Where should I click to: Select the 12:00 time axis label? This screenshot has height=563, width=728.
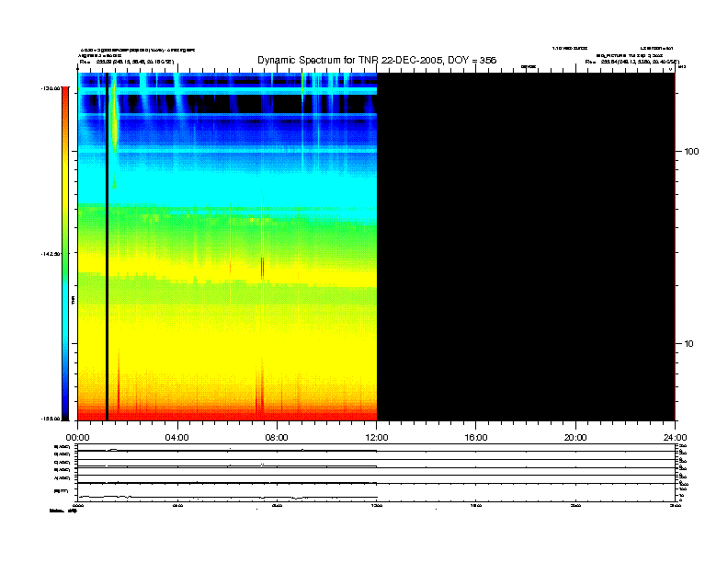pos(376,437)
